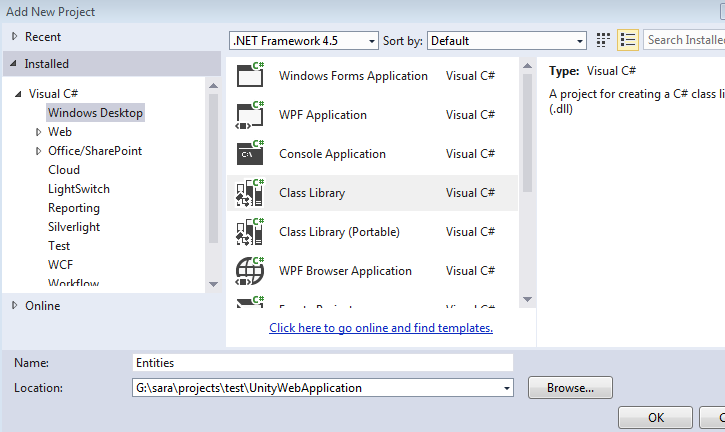The image size is (725, 432).
Task: Click the Browse... button
Action: pos(570,388)
